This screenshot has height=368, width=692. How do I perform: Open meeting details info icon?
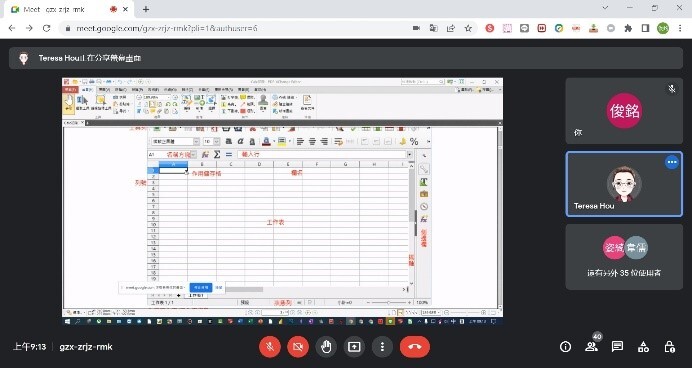click(x=565, y=347)
